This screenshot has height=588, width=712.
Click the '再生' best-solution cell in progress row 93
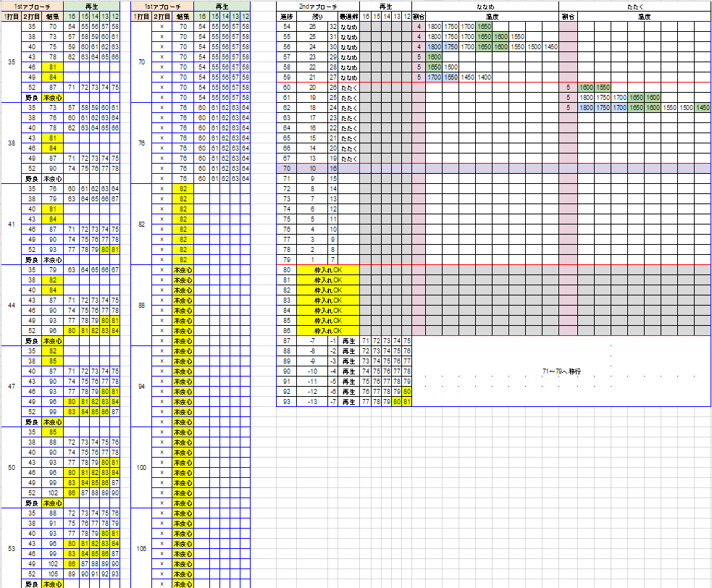coord(348,402)
